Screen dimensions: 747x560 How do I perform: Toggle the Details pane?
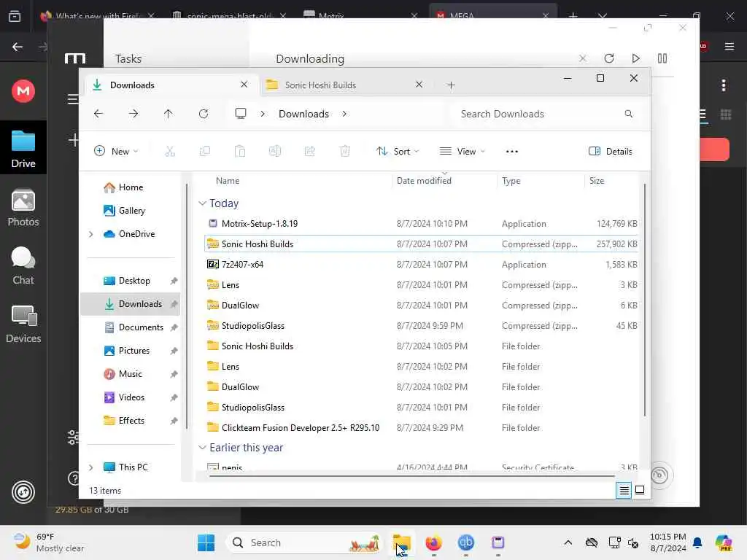coord(611,152)
